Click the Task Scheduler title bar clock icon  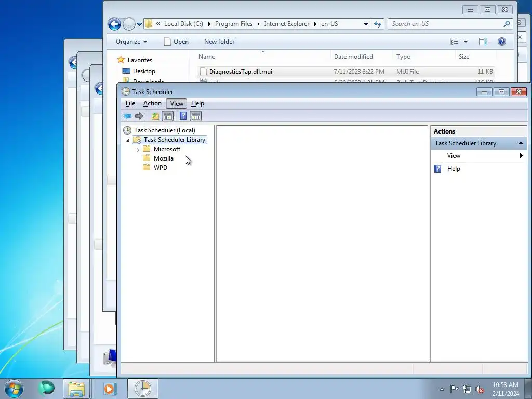click(x=126, y=91)
